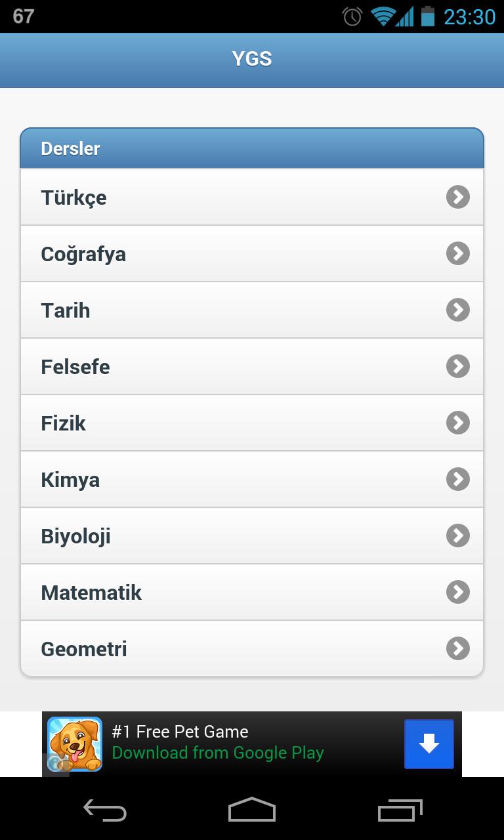Image resolution: width=504 pixels, height=840 pixels.
Task: Tap the YGS header title
Action: 252,59
